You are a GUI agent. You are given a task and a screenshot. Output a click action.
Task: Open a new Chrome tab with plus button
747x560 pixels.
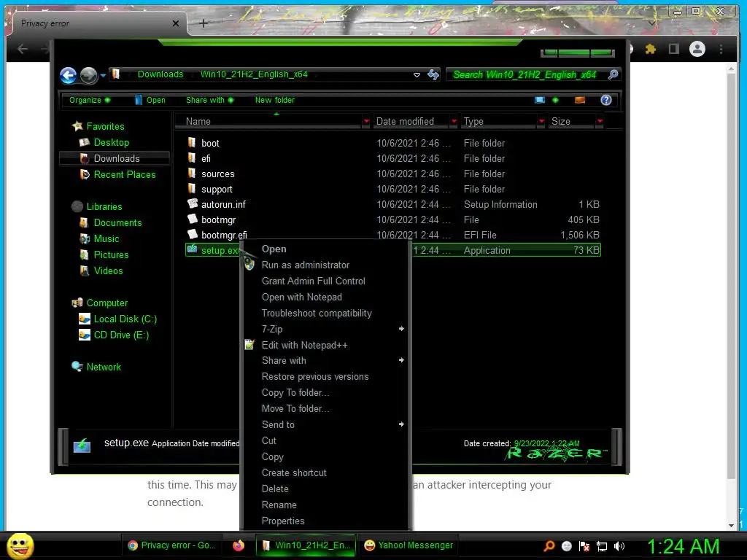tap(204, 23)
